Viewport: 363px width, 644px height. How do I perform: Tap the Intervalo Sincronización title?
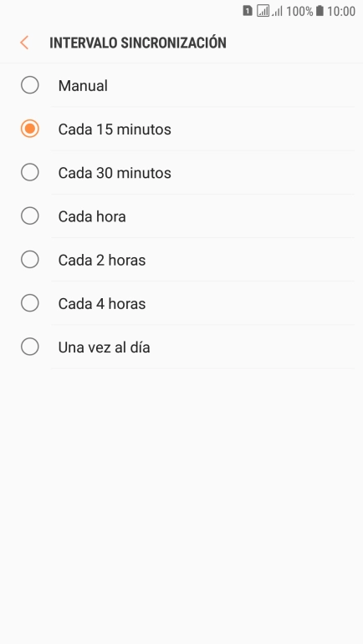tap(138, 43)
